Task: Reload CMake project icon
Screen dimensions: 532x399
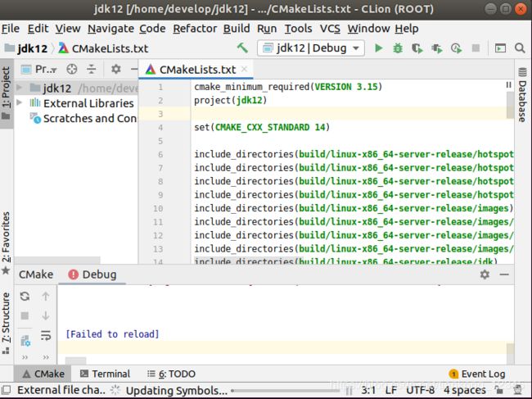Action: point(25,296)
